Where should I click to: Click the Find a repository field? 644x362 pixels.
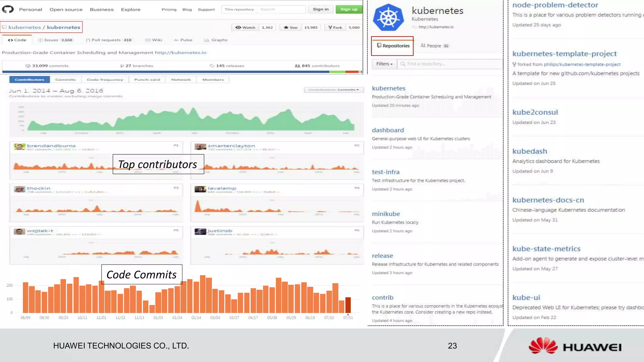[450, 64]
